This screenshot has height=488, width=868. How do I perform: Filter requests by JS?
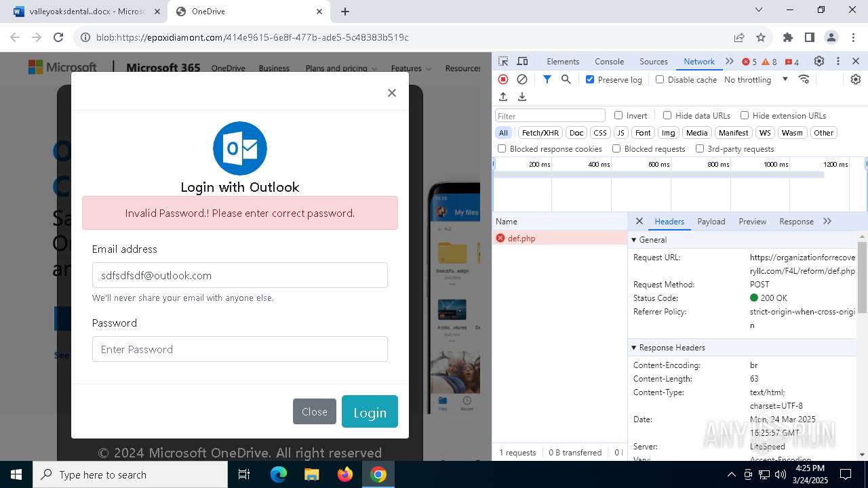[620, 133]
